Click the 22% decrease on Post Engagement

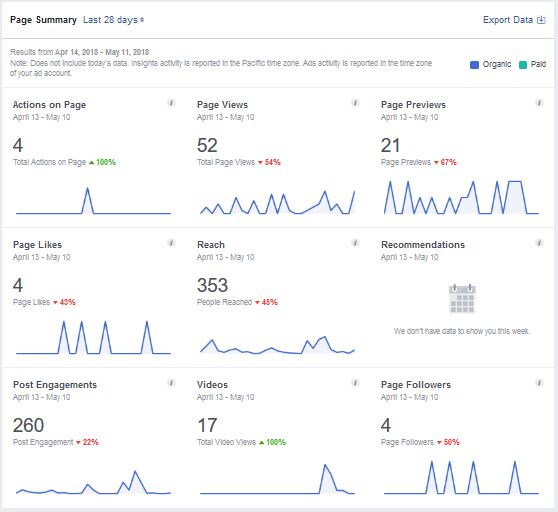87,442
